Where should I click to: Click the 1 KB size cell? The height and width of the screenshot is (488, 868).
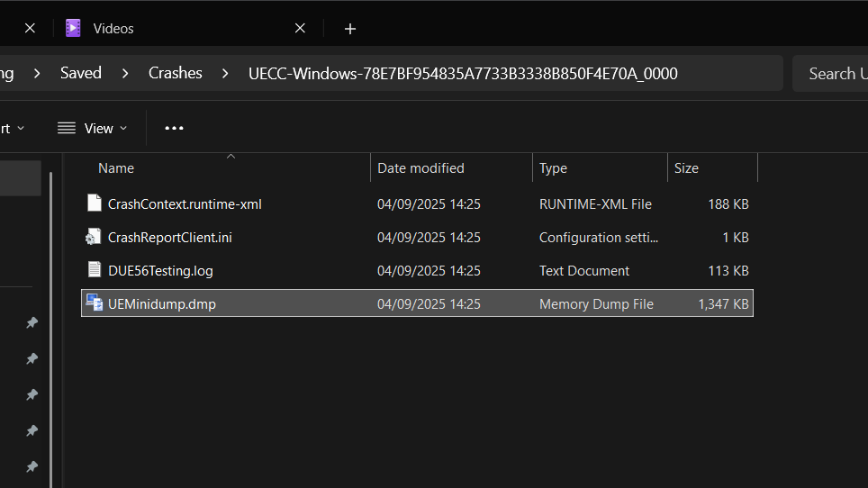(735, 238)
